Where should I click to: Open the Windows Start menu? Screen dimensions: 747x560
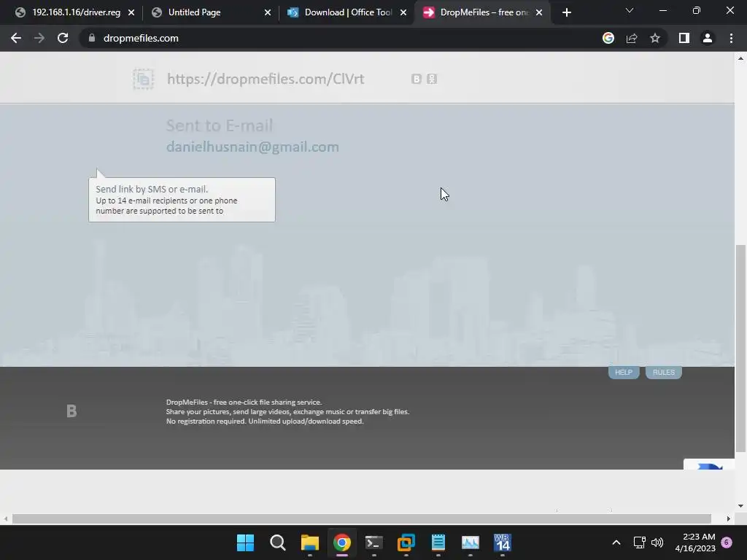coord(245,542)
